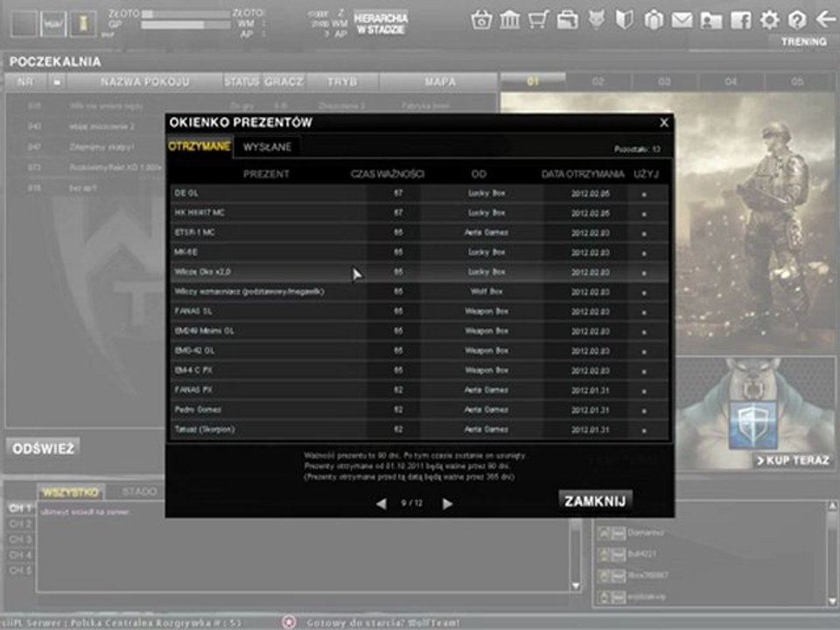Switch chat to the STADO tab

[x=139, y=491]
